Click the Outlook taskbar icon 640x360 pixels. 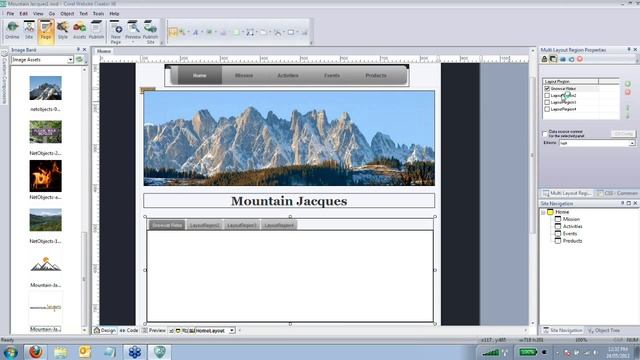[85, 352]
